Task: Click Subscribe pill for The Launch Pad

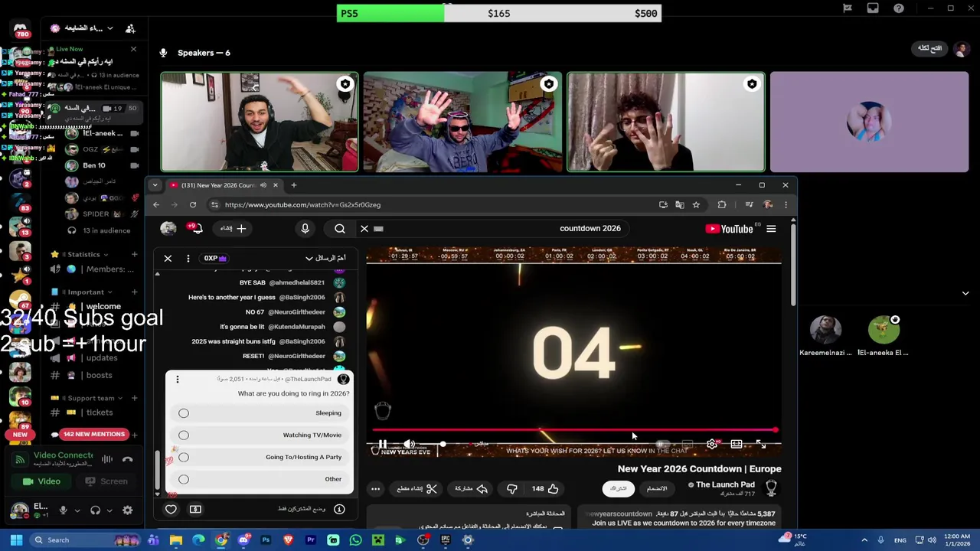Action: [618, 488]
